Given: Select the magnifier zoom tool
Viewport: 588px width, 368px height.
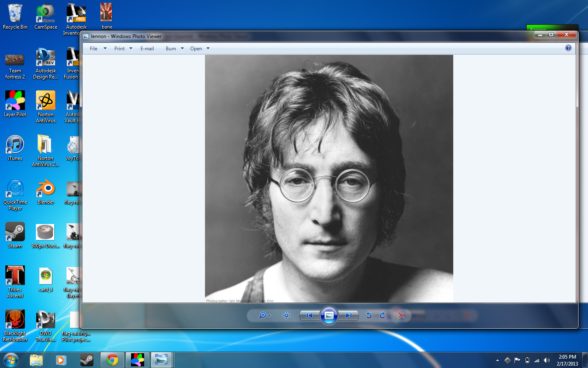Looking at the screenshot, I should point(261,315).
